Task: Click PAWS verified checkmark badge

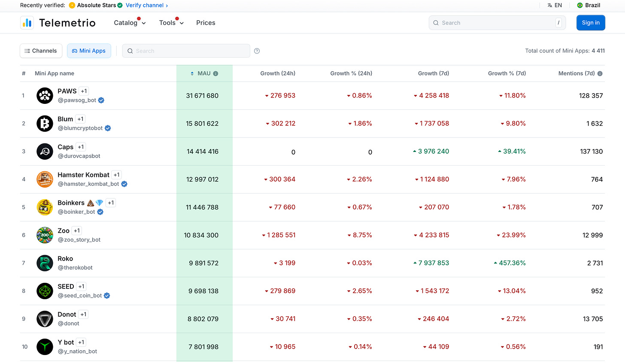Action: click(101, 100)
